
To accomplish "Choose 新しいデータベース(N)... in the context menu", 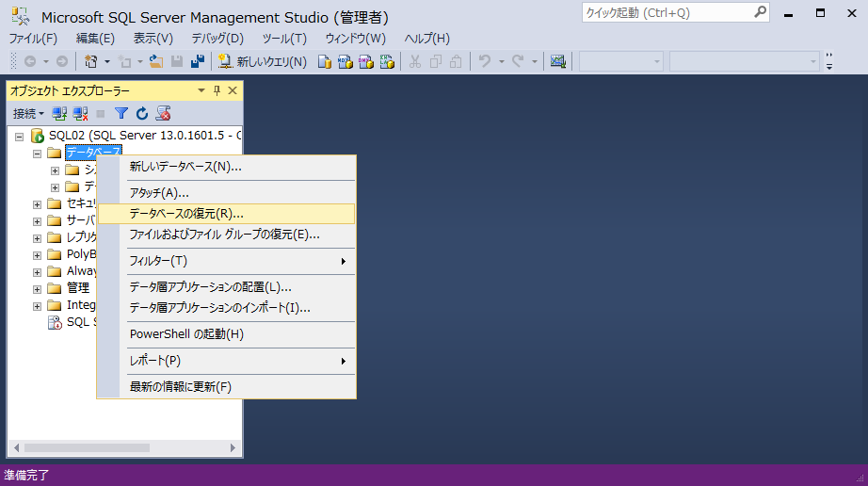I will pyautogui.click(x=185, y=167).
